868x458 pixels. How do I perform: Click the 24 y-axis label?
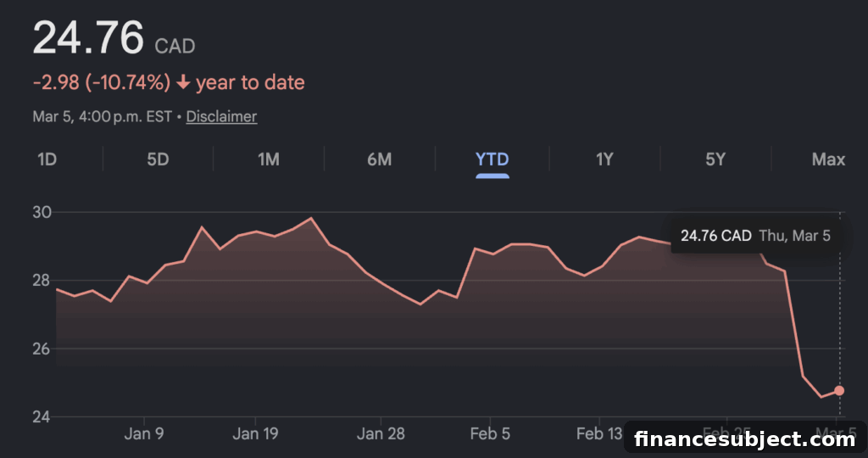[42, 416]
